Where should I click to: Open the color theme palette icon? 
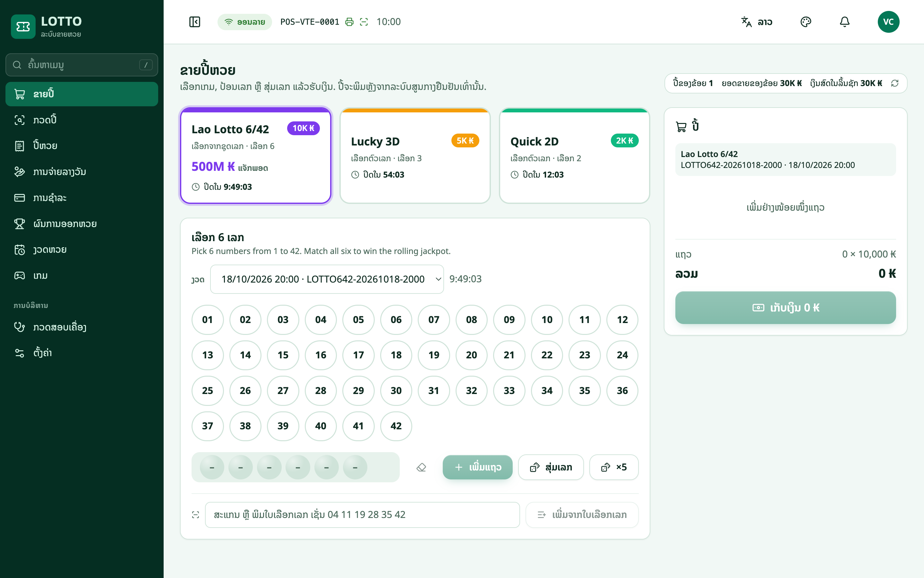coord(806,22)
